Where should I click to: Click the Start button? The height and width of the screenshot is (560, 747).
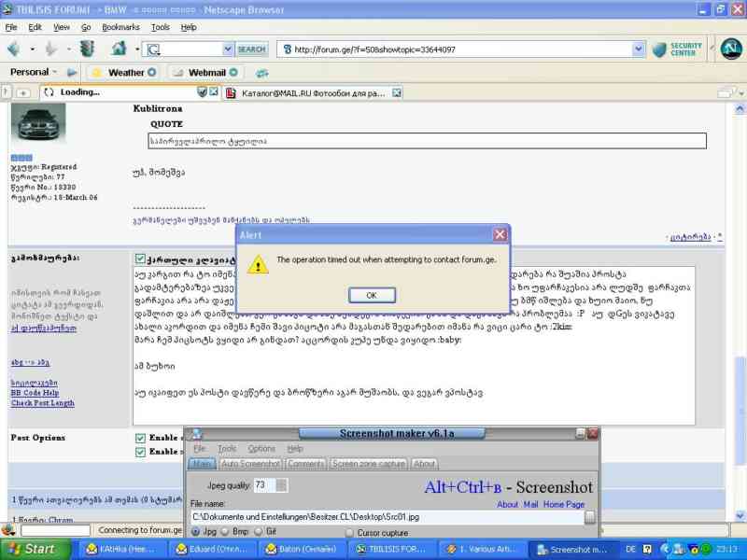(x=35, y=549)
